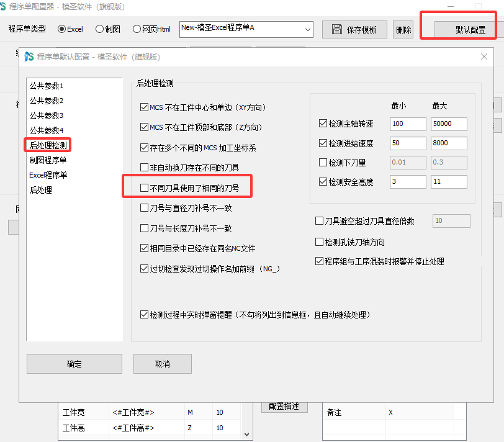The width and height of the screenshot is (504, 442).
Task: Select 后处理 in the left list
Action: [x=40, y=190]
